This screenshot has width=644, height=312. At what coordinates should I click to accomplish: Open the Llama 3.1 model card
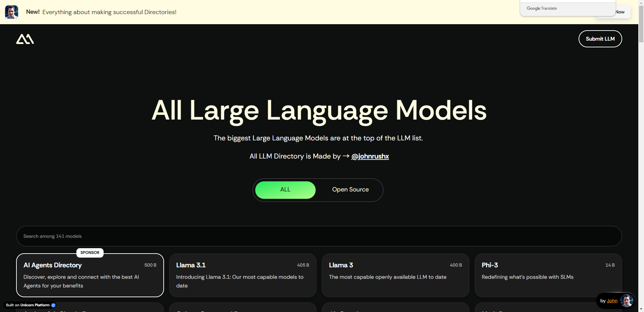pos(243,275)
